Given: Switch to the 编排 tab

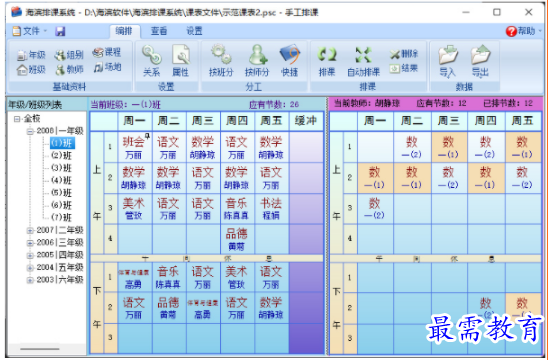Looking at the screenshot, I should 124,31.
